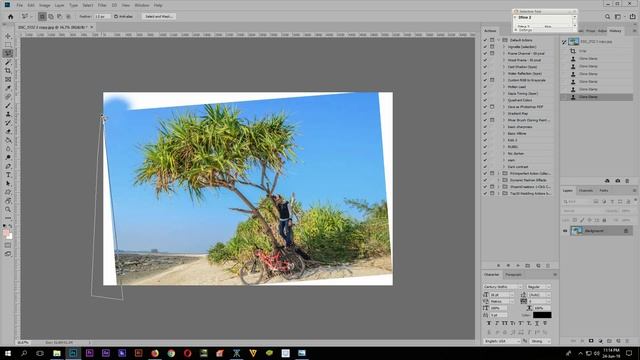Select the Rectangular Marquee tool
The width and height of the screenshot is (640, 360).
tap(8, 44)
